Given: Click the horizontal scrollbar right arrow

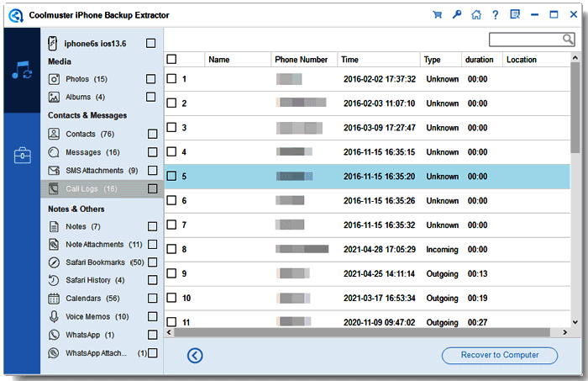Looking at the screenshot, I should click(564, 332).
